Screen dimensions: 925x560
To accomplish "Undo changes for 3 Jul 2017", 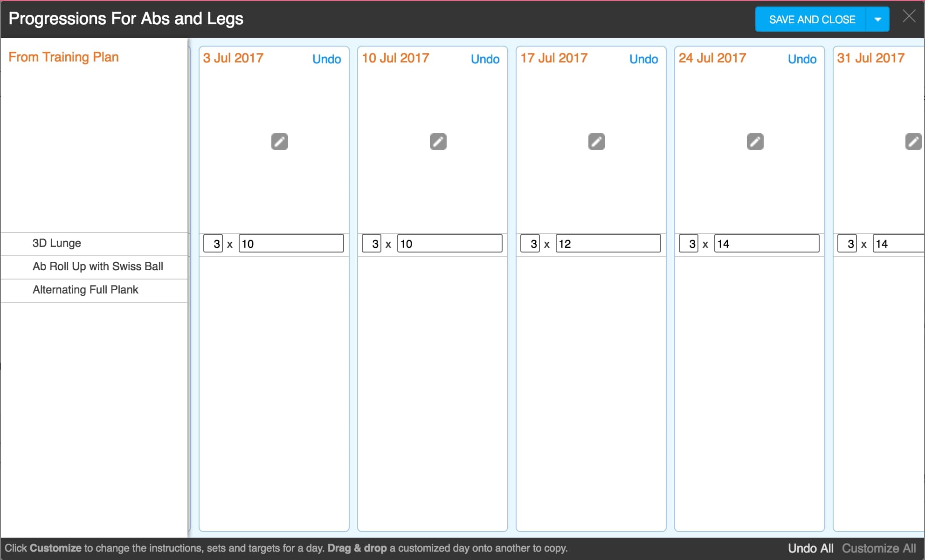I will 326,59.
